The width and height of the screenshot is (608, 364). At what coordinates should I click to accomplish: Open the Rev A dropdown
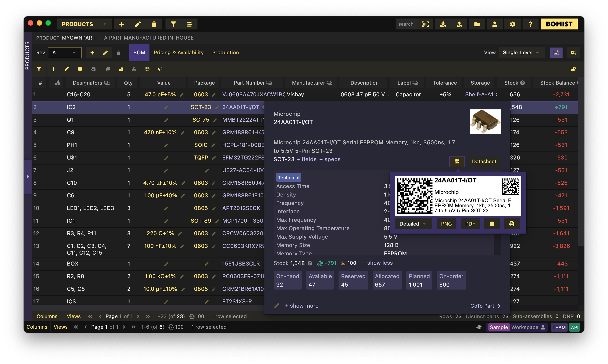click(x=65, y=52)
